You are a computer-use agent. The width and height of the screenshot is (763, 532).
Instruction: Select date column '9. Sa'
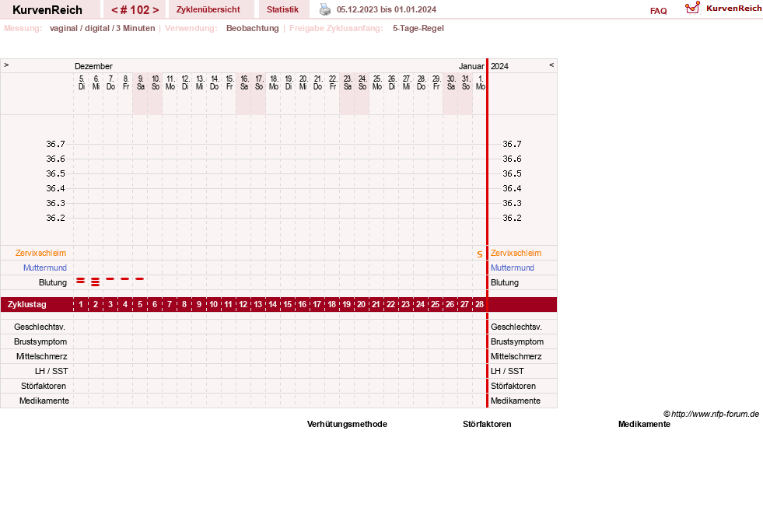[141, 82]
